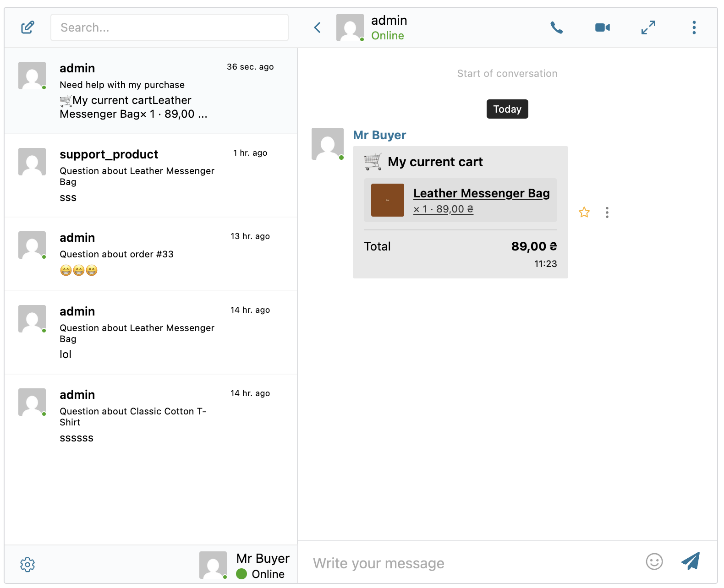Start a voice call with admin
The height and width of the screenshot is (588, 724).
click(556, 27)
